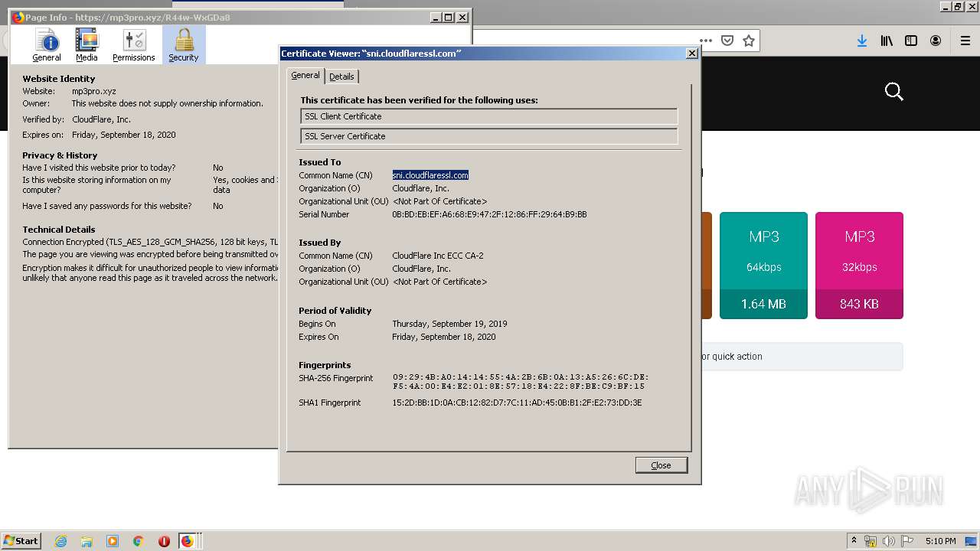Viewport: 980px width, 551px height.
Task: Click the SHA-256 Fingerprint value
Action: coord(521,382)
